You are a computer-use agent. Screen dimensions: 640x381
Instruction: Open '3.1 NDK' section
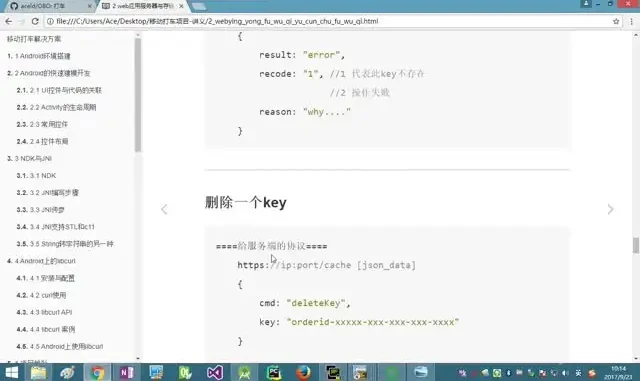(x=36, y=176)
